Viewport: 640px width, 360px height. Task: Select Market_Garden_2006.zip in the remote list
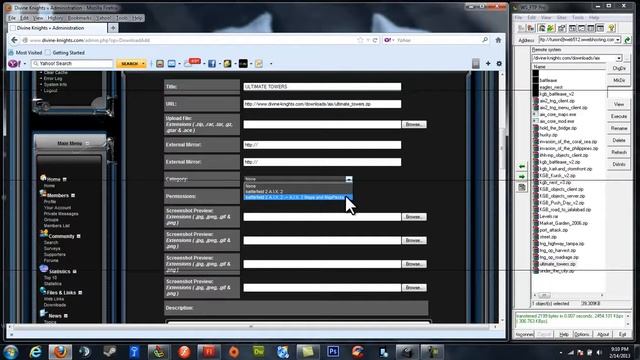coord(563,223)
